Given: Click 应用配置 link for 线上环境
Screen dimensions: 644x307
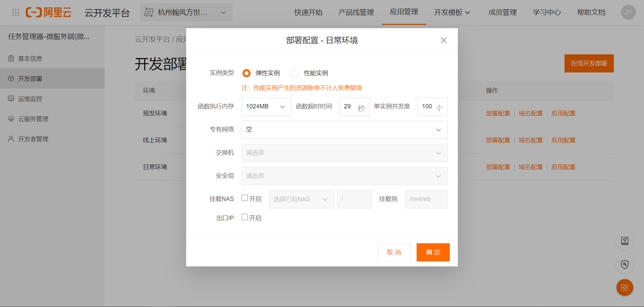Looking at the screenshot, I should pos(563,140).
